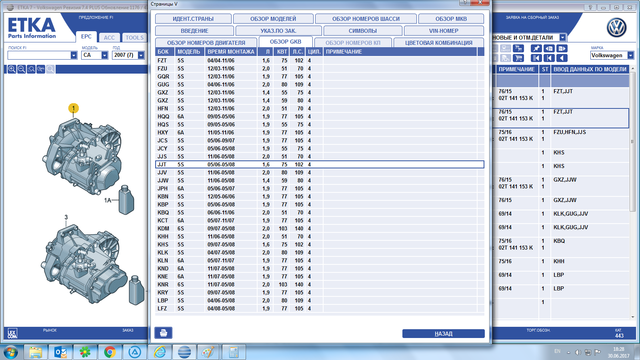
Task: Select the KDM gearbox code row
Action: pos(320,229)
